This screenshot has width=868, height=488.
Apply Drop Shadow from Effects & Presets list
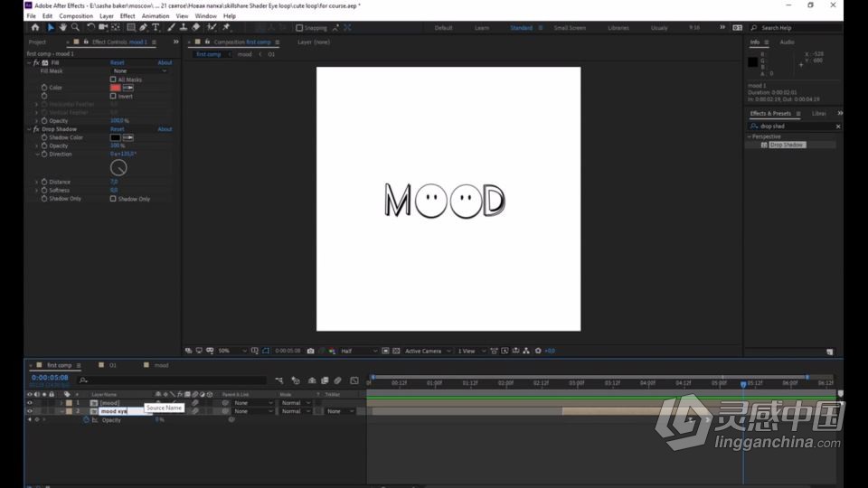[x=787, y=145]
